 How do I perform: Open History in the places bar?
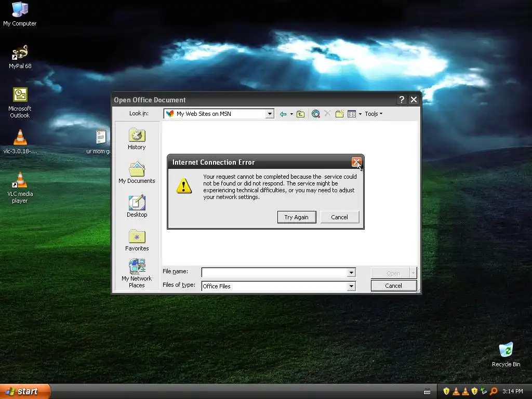point(137,139)
